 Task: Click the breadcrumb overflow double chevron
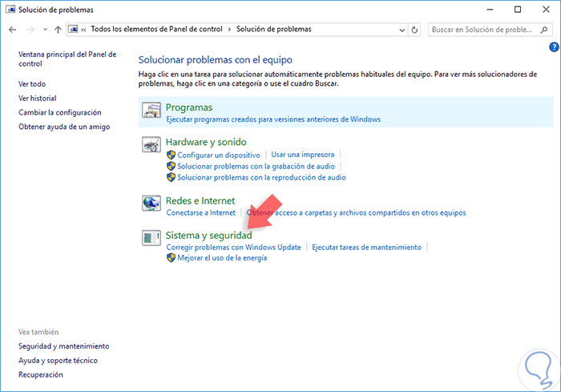[83, 30]
